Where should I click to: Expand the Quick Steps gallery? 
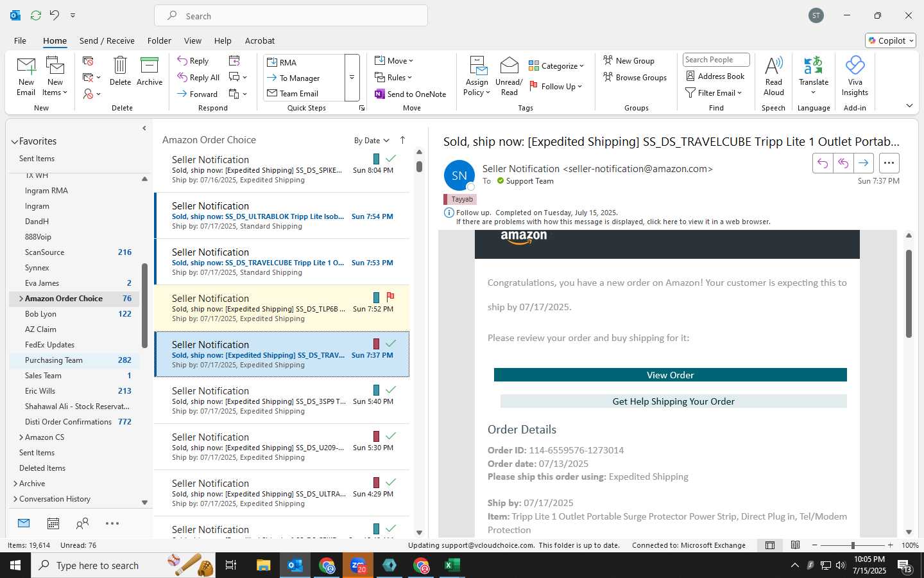click(352, 78)
